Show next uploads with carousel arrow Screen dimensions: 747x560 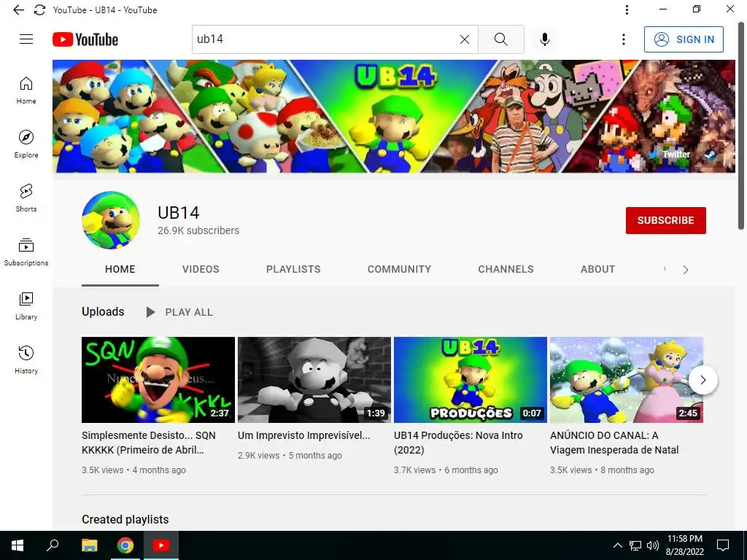coord(703,380)
